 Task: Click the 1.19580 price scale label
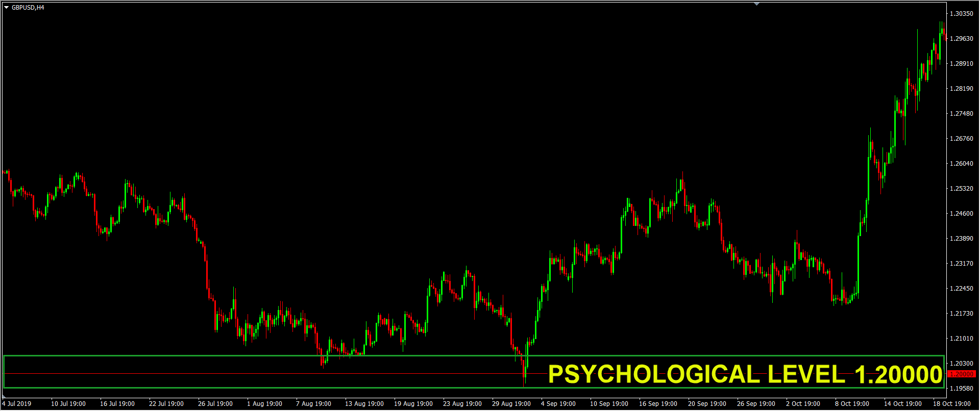coord(961,389)
